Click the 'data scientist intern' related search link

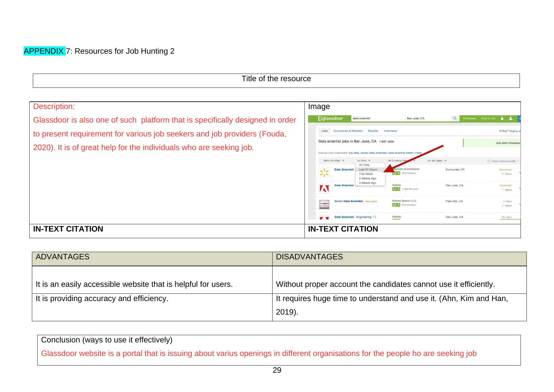click(x=400, y=153)
